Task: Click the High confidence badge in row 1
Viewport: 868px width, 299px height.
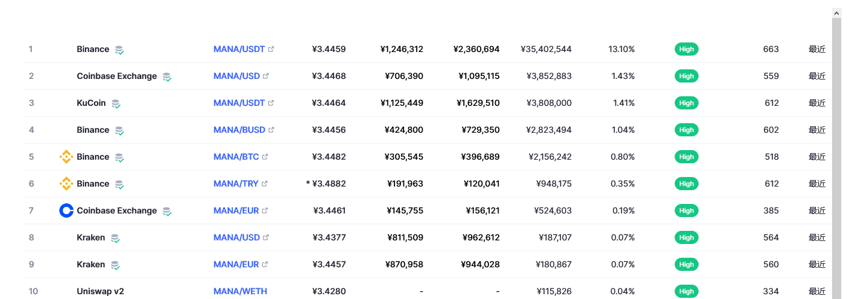Action: click(x=687, y=49)
